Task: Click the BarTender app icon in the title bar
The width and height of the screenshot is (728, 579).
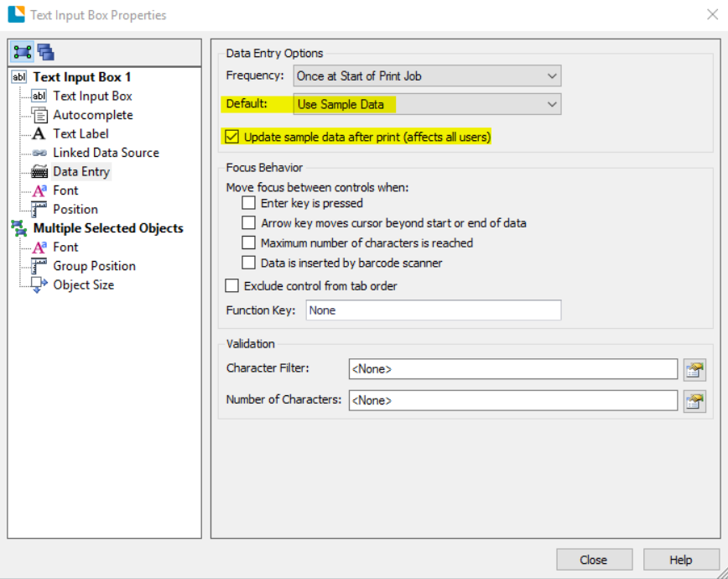Action: click(x=16, y=14)
